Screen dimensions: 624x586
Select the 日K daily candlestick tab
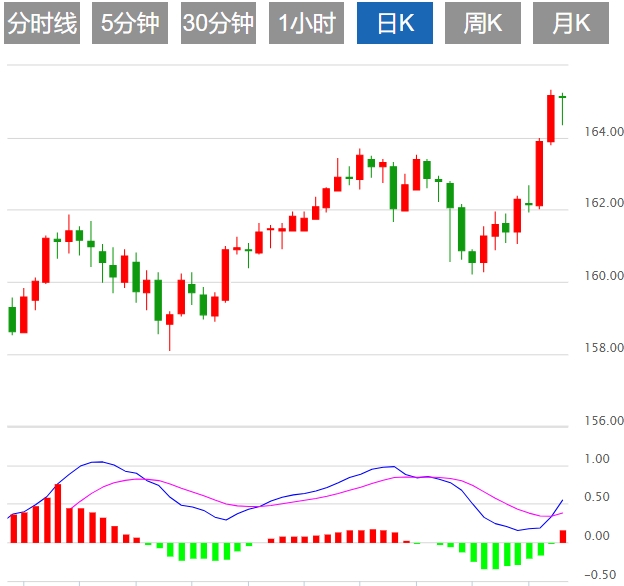(395, 23)
